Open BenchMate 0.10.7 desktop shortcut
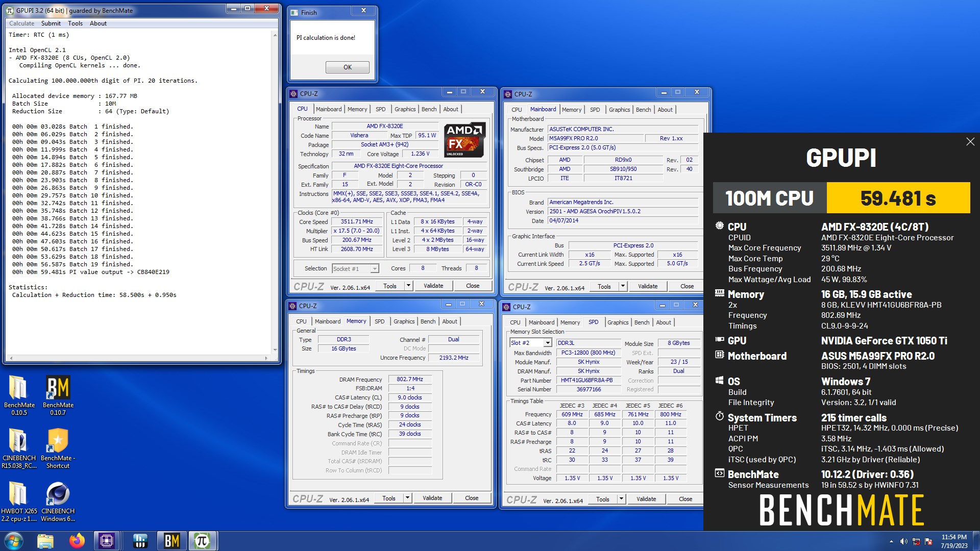Screen dimensions: 980x551 point(58,395)
